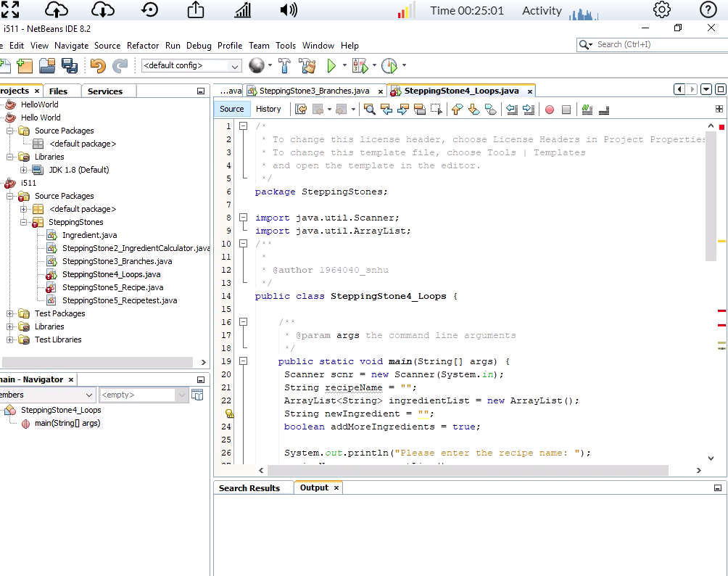
Task: Click the Save All icon
Action: pos(70,66)
